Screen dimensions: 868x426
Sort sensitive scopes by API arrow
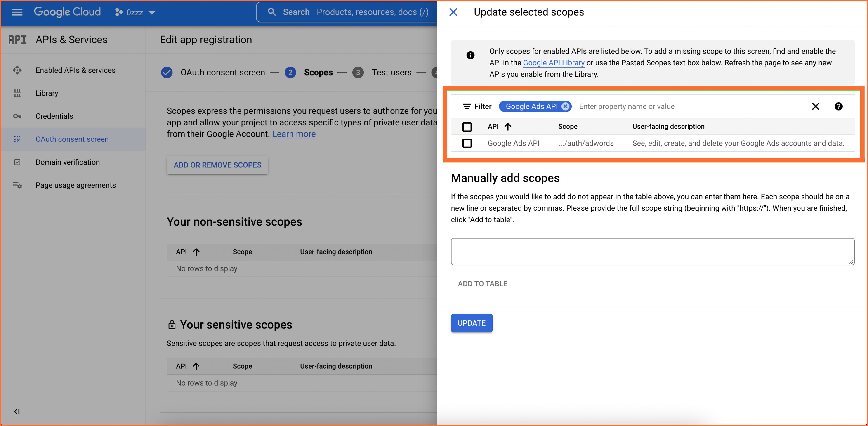point(196,366)
